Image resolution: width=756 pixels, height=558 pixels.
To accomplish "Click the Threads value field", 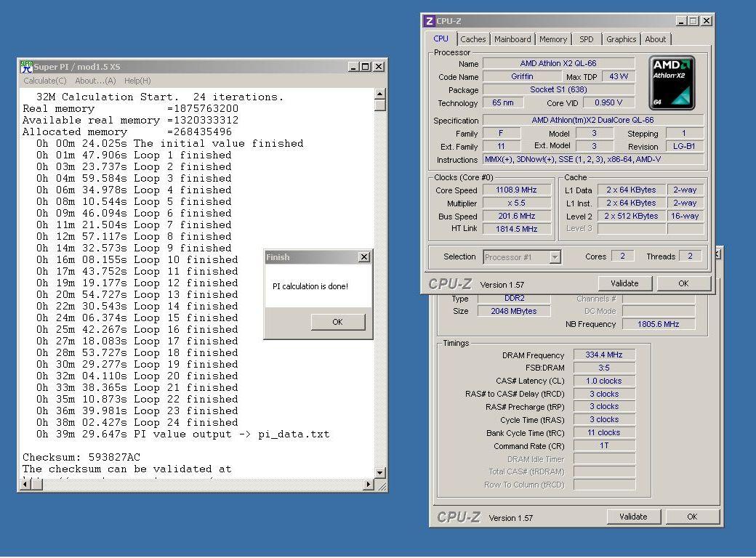I will point(690,256).
